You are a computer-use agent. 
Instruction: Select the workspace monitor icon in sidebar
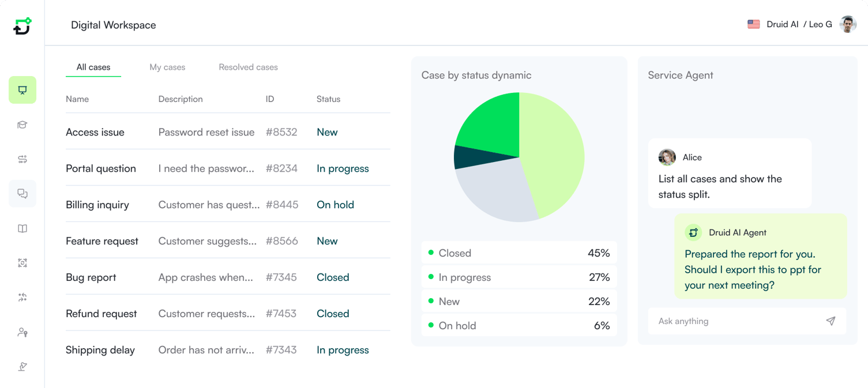(x=22, y=90)
